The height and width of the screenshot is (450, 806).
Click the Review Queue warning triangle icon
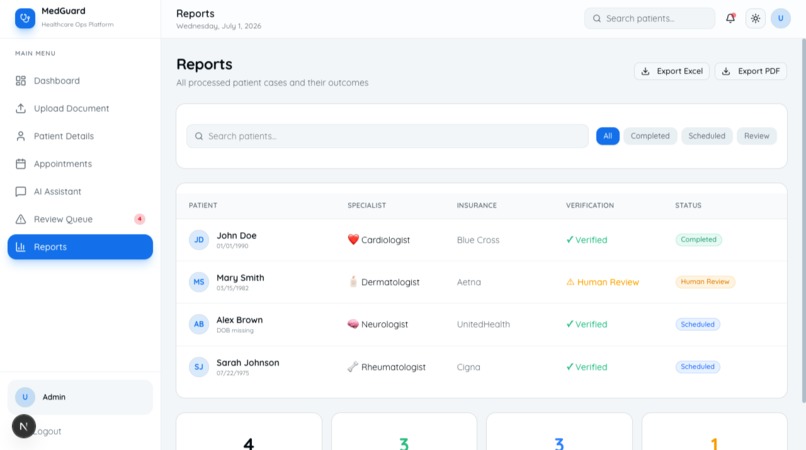click(x=21, y=220)
